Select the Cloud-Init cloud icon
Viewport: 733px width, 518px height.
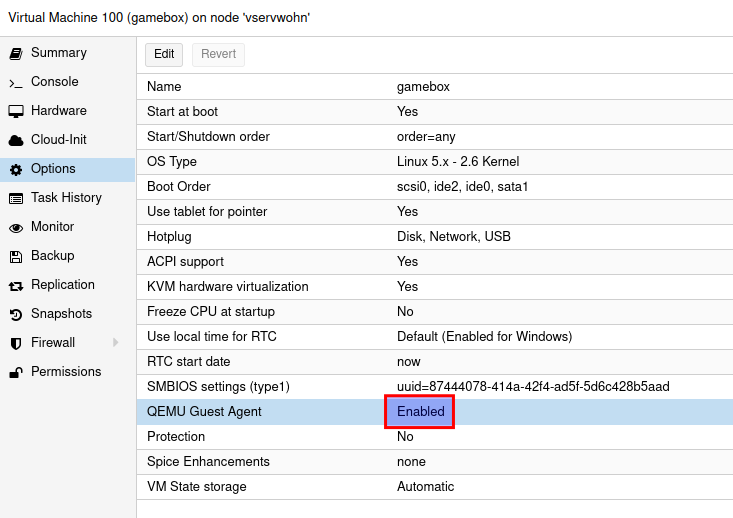pos(16,140)
